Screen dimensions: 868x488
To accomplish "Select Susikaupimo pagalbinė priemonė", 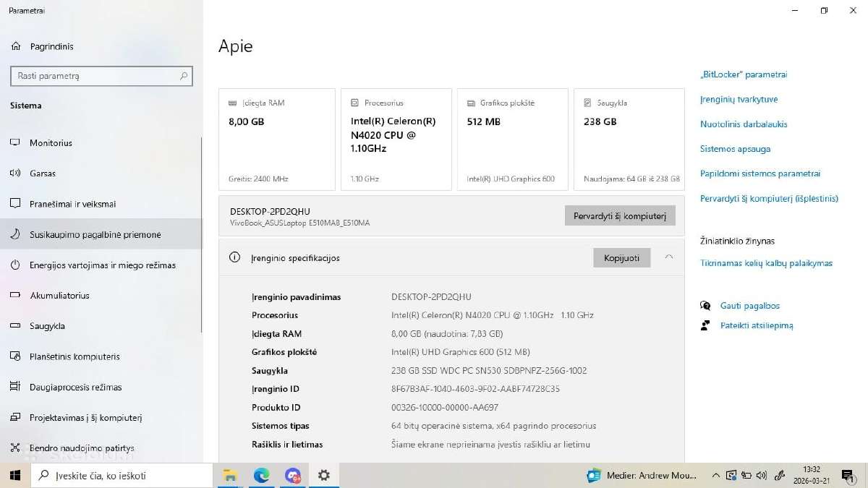I will pos(101,234).
